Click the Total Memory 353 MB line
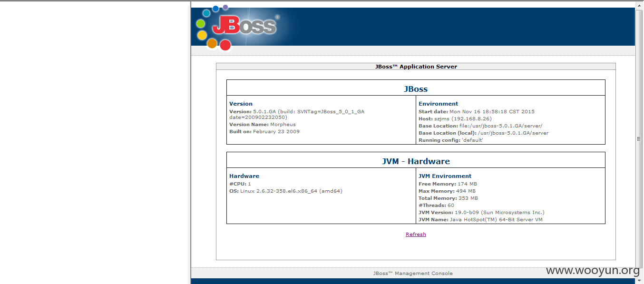644x284 pixels. click(448, 198)
